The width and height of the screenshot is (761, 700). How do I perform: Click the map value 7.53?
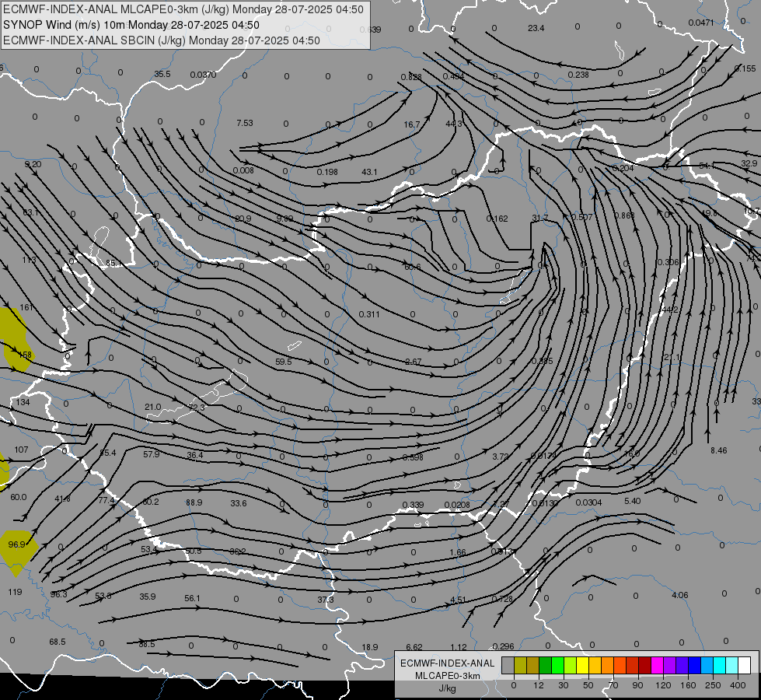pyautogui.click(x=245, y=123)
